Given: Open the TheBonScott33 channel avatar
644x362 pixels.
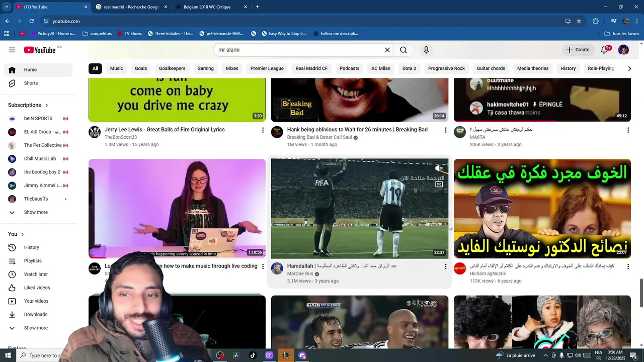Looking at the screenshot, I should [x=95, y=132].
